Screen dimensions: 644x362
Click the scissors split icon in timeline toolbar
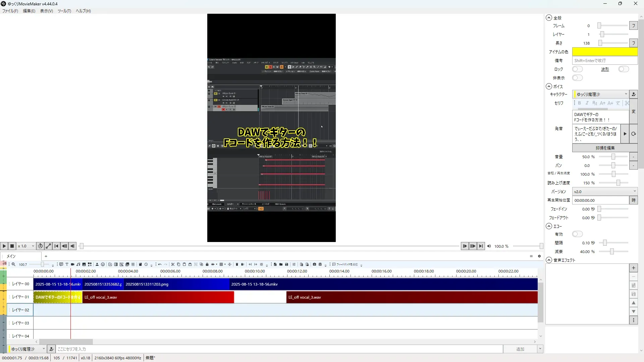[x=173, y=264]
